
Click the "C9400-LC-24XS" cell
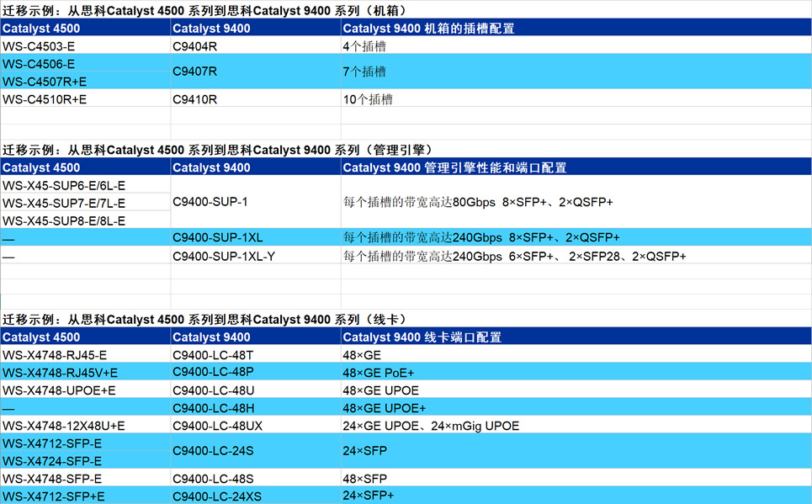pyautogui.click(x=256, y=496)
